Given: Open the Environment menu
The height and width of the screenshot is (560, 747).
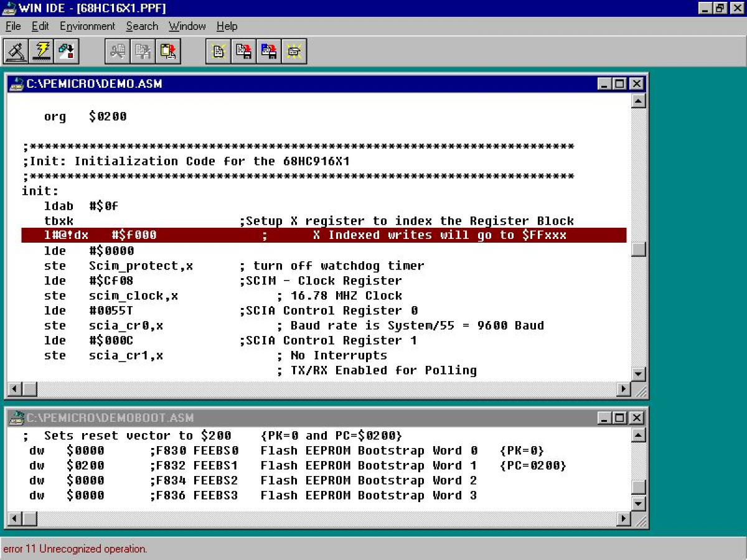Looking at the screenshot, I should pos(87,26).
